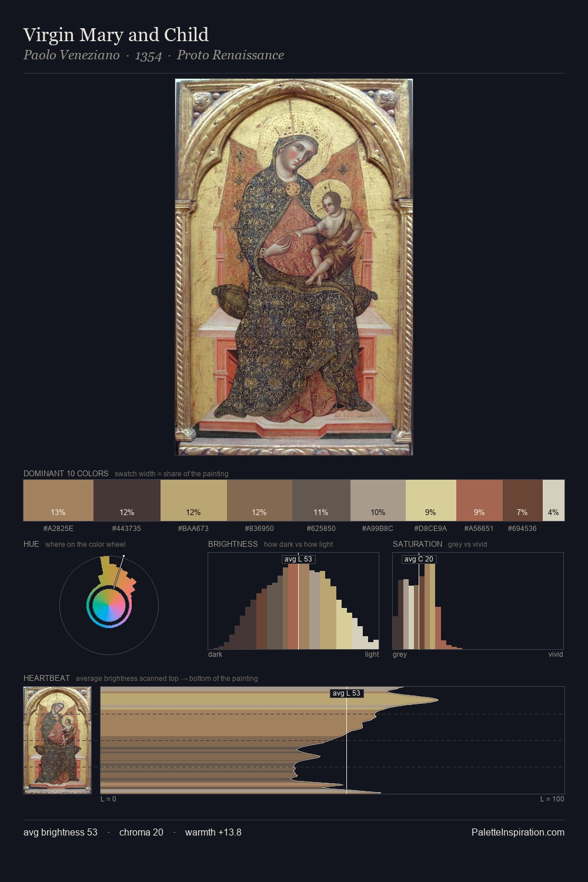Click hex code text #A99B8C
The width and height of the screenshot is (588, 882).
coord(377,529)
